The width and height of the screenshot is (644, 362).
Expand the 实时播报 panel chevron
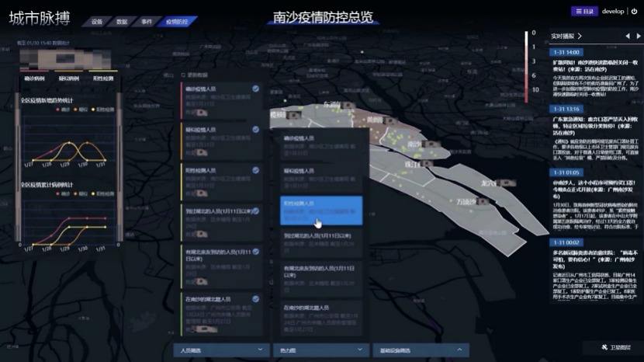click(x=579, y=37)
